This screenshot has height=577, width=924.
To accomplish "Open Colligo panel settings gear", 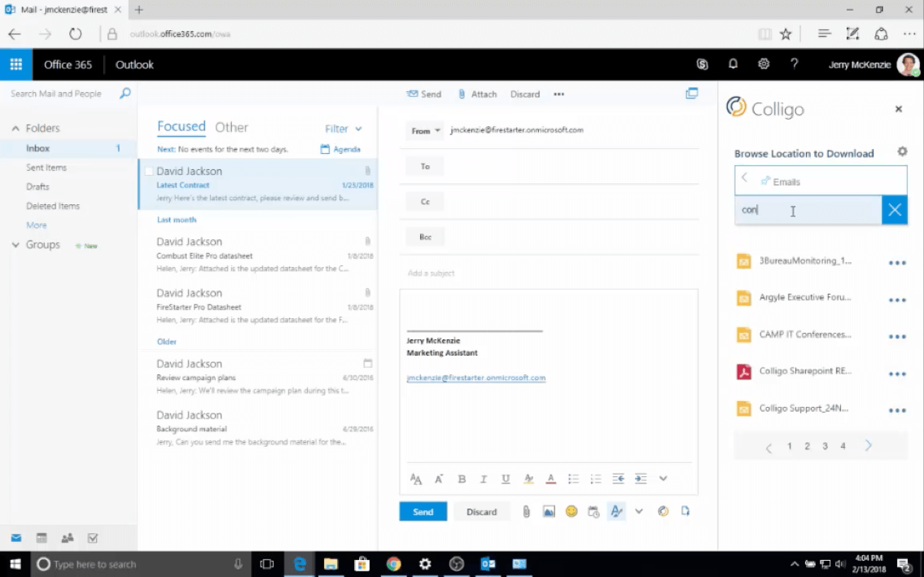I will point(902,151).
